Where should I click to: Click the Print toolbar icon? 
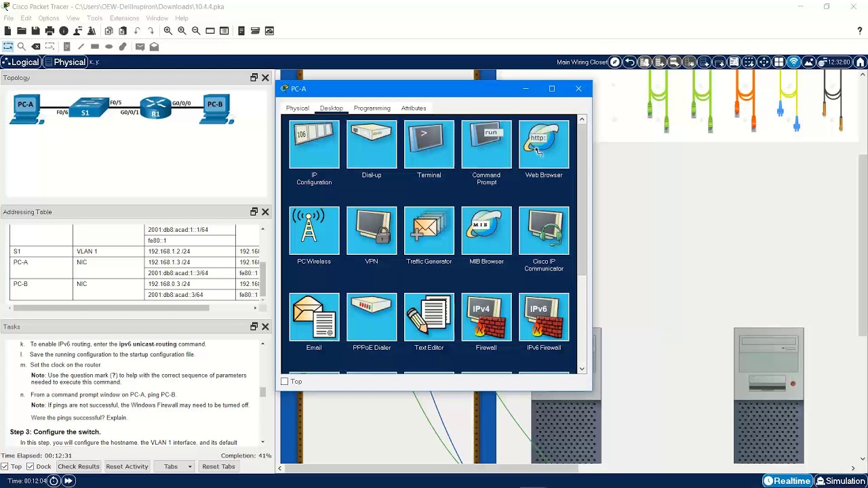point(50,30)
